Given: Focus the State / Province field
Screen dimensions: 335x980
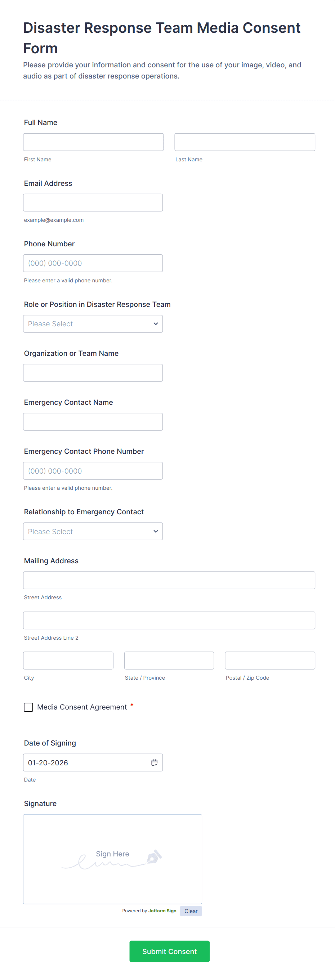Looking at the screenshot, I should tap(169, 661).
